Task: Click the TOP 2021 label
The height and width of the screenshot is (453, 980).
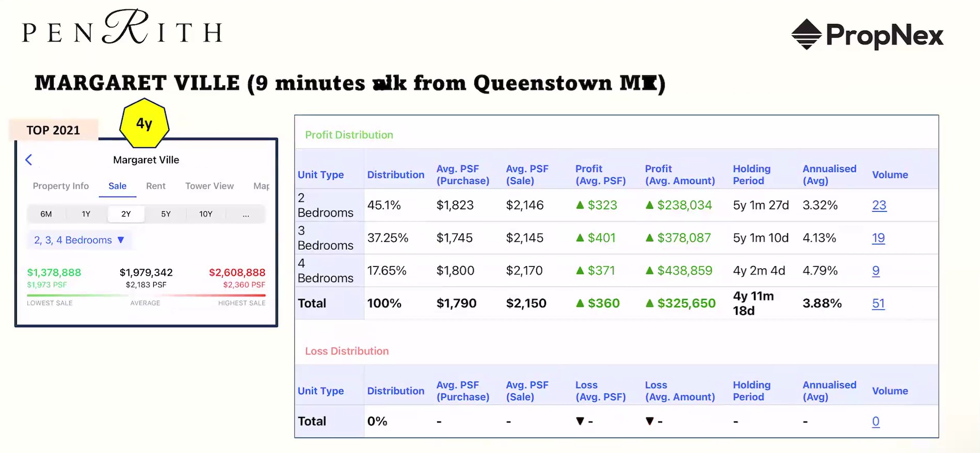Action: [53, 130]
